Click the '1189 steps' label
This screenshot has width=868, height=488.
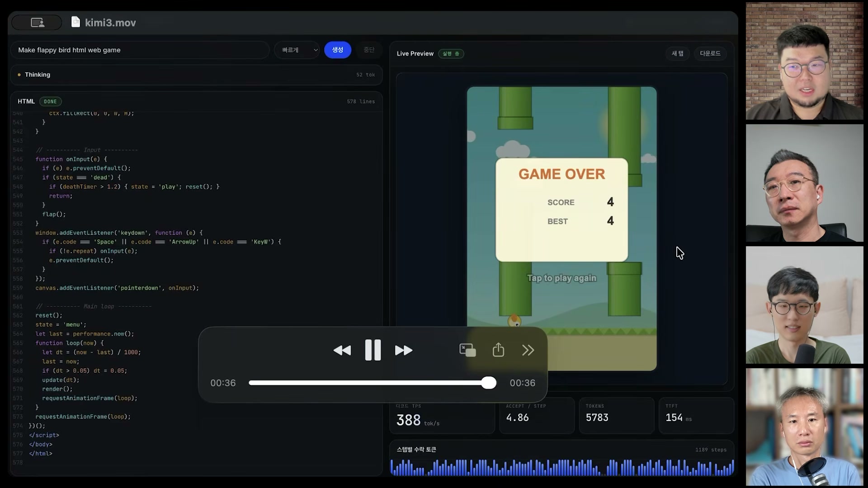(711, 450)
